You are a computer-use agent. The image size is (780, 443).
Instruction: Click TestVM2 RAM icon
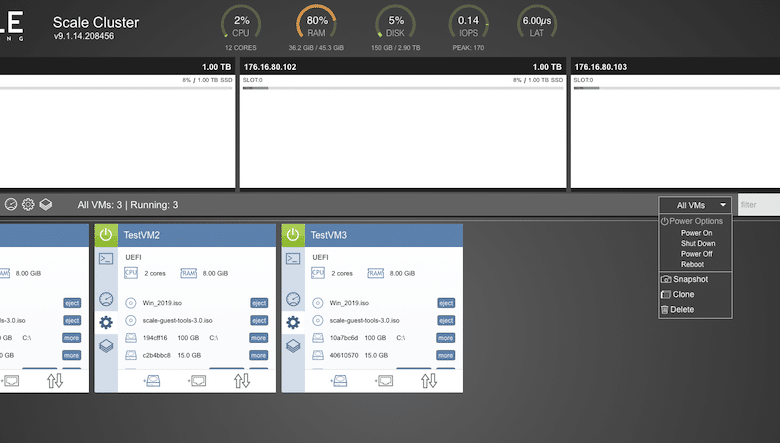pos(189,273)
